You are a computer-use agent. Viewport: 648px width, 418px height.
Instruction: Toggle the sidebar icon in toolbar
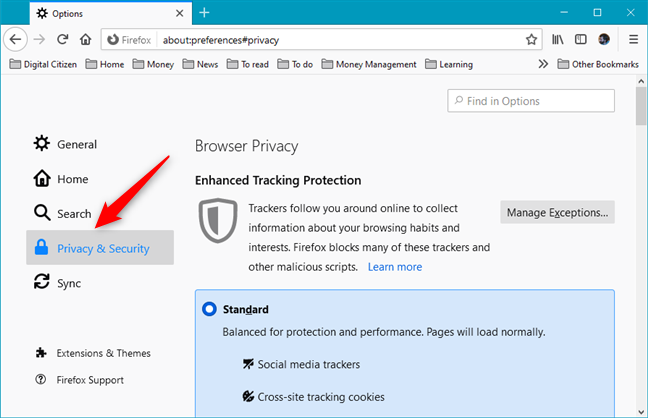pos(581,40)
